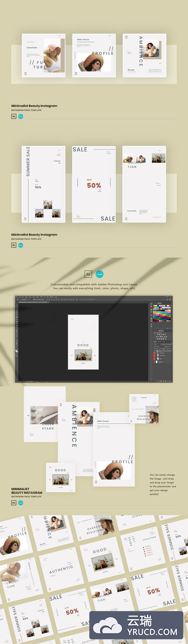The image size is (188, 644).
Task: Pick the red swatch in the Swatches panel
Action: point(154,307)
